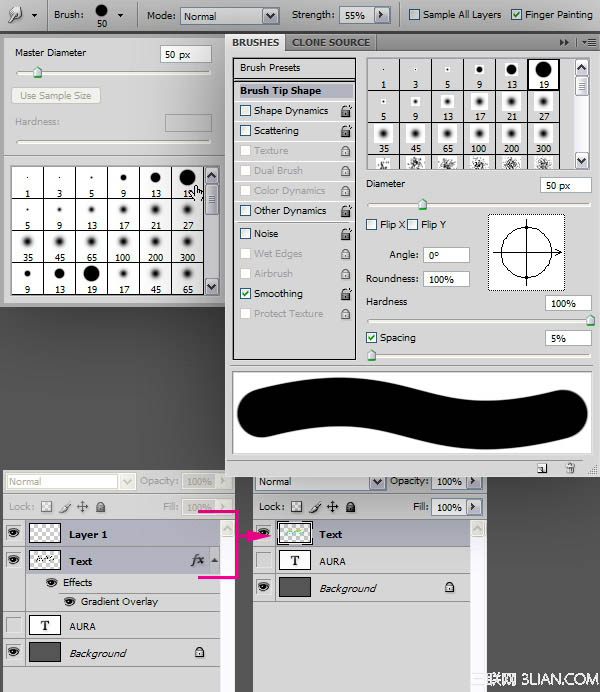Toggle the lock icon beside Shape Dynamics
The height and width of the screenshot is (692, 600).
(x=346, y=111)
